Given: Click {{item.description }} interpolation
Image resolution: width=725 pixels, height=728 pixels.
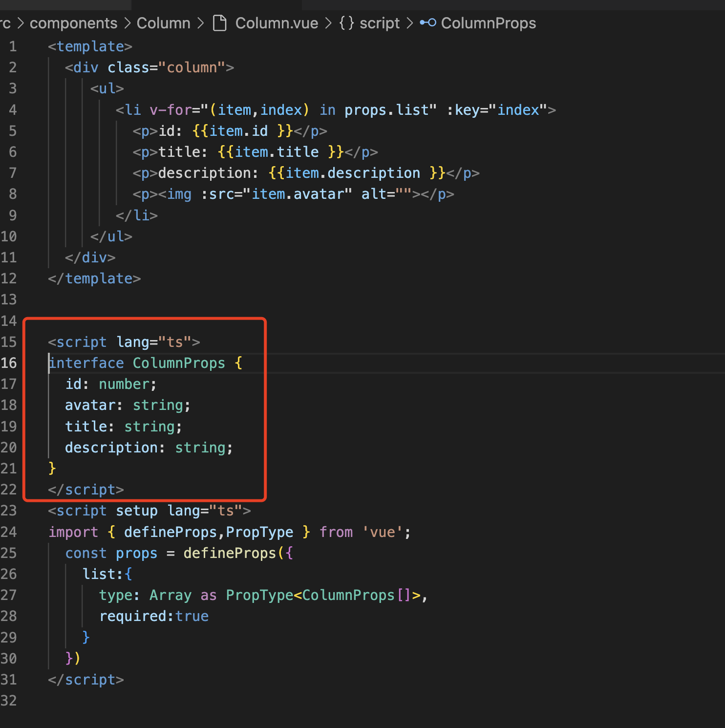Looking at the screenshot, I should coord(357,173).
